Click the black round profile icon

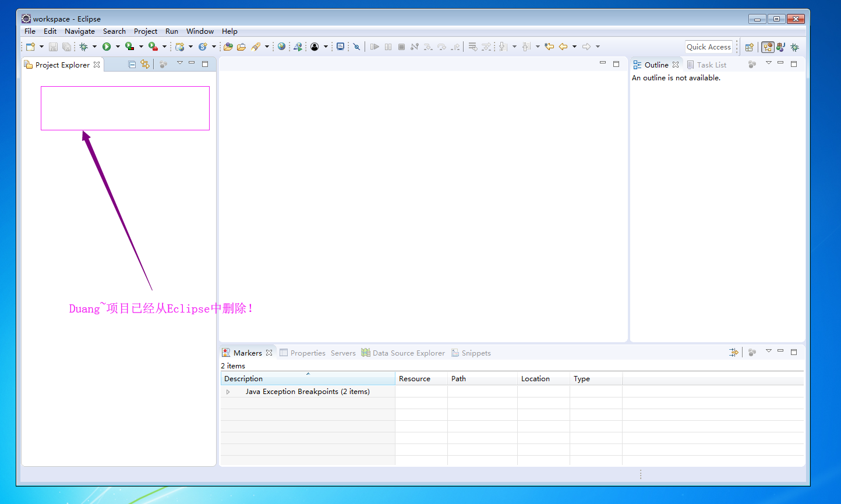[x=315, y=47]
